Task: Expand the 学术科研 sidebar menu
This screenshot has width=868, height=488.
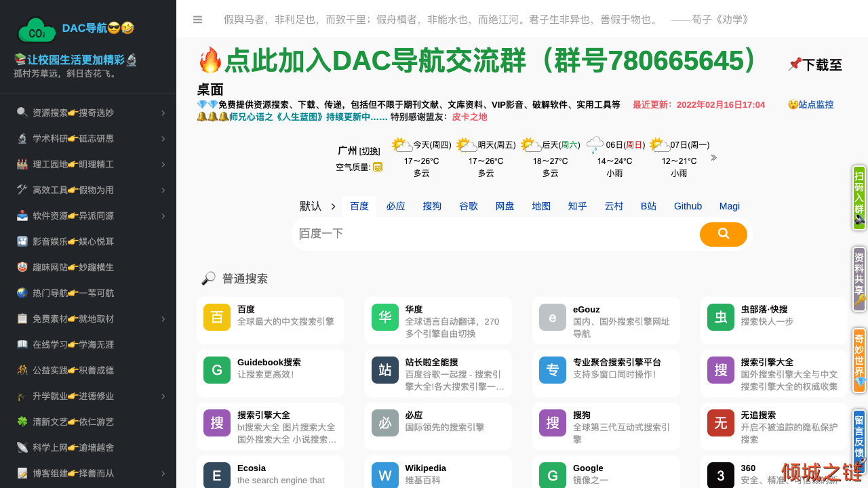Action: point(88,138)
